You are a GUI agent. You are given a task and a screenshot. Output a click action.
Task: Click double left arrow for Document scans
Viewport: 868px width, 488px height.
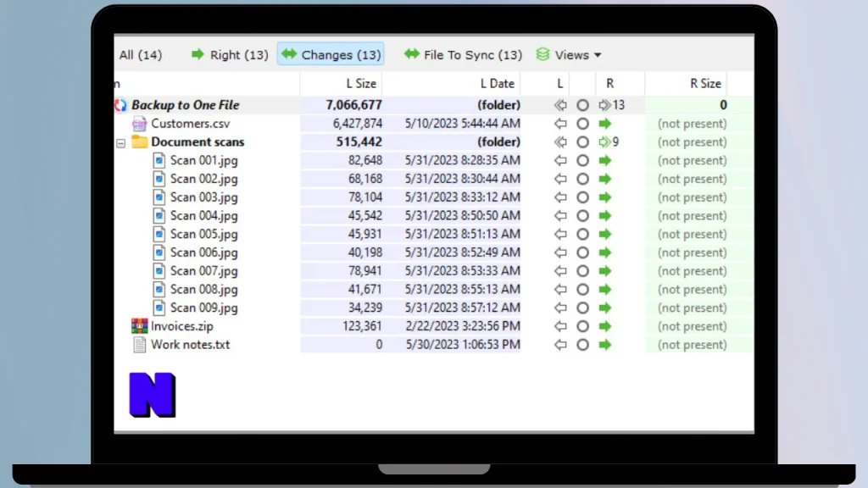[560, 142]
